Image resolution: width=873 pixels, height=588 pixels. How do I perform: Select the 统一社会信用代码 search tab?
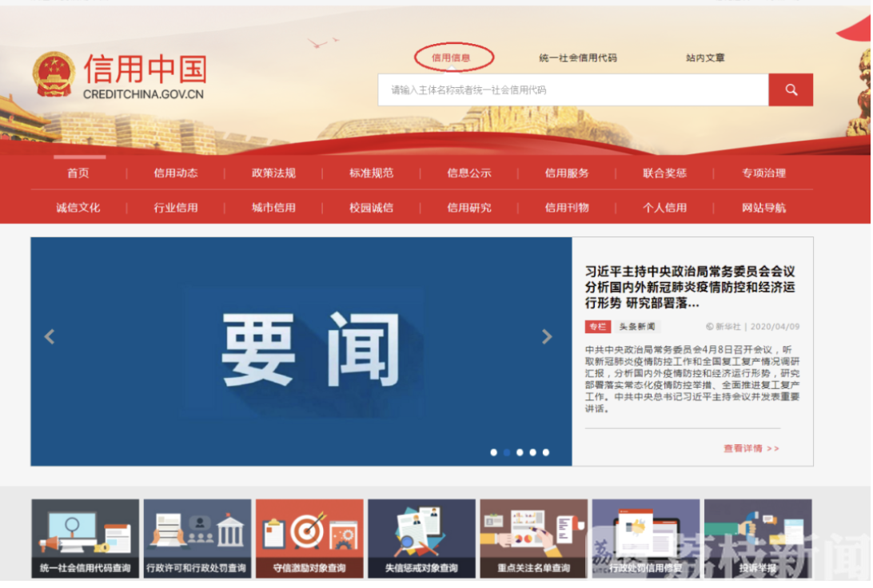coord(578,58)
